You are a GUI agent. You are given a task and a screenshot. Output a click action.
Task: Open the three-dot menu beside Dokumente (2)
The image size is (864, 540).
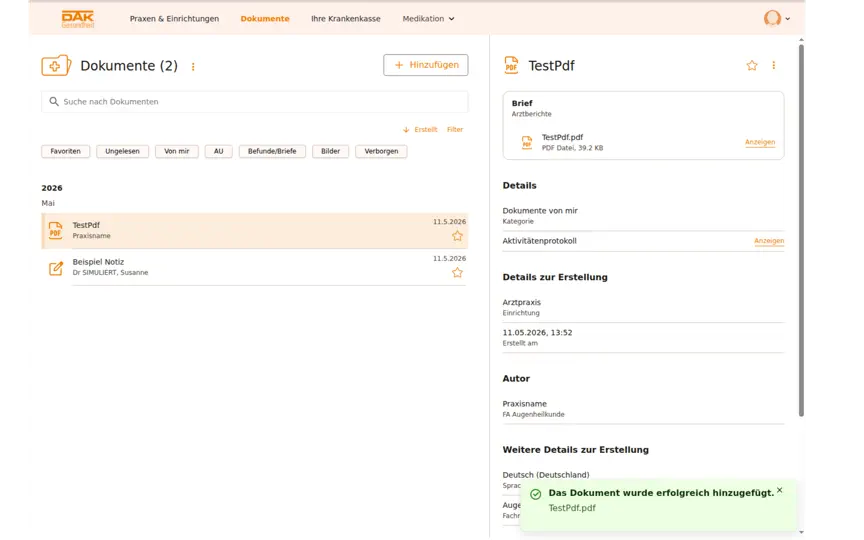coord(193,67)
